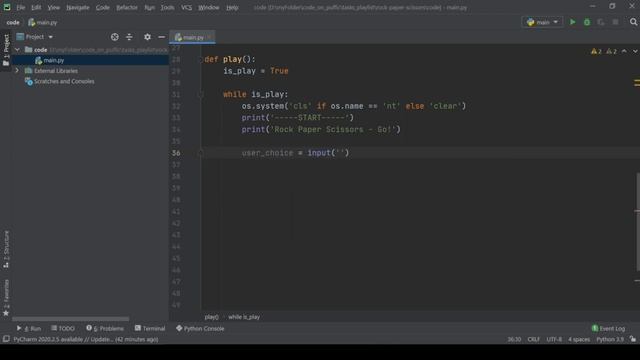Click line number 36 in the gutter
Viewport: 640px width, 360px height.
pyautogui.click(x=176, y=153)
